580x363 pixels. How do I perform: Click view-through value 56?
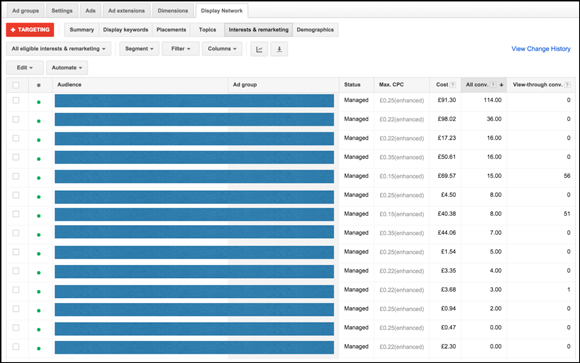[x=567, y=176]
